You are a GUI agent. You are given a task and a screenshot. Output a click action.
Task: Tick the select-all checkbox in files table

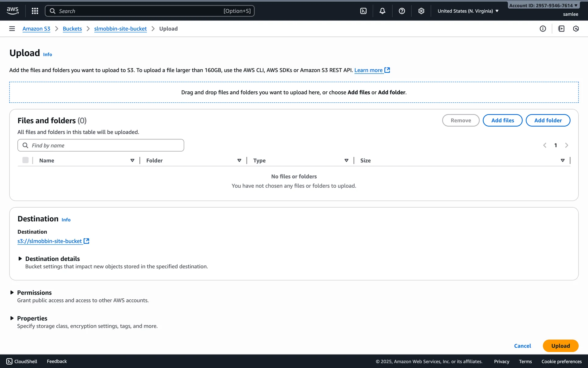click(x=25, y=160)
